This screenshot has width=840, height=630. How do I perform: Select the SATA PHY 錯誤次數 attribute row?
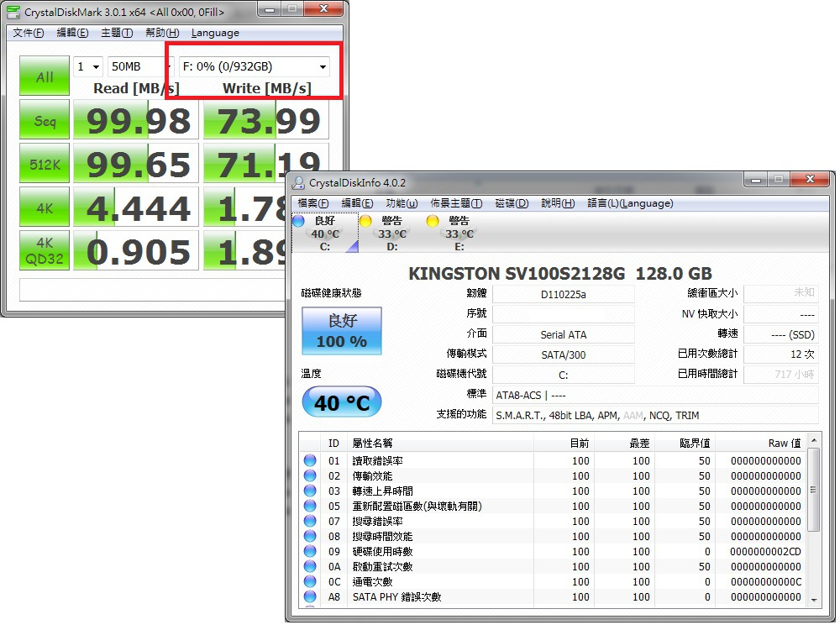pyautogui.click(x=553, y=596)
